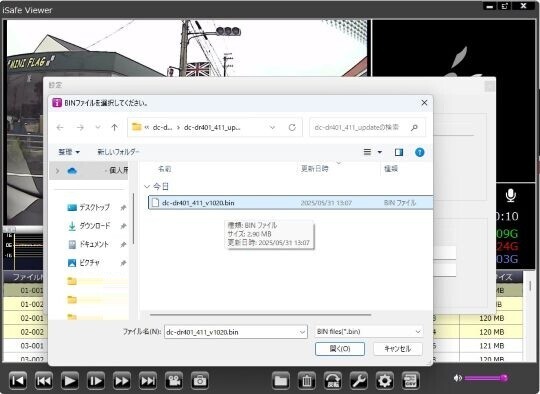Viewport: 540px width, 394px height.
Task: Close the BIN file dialog
Action: coord(424,103)
